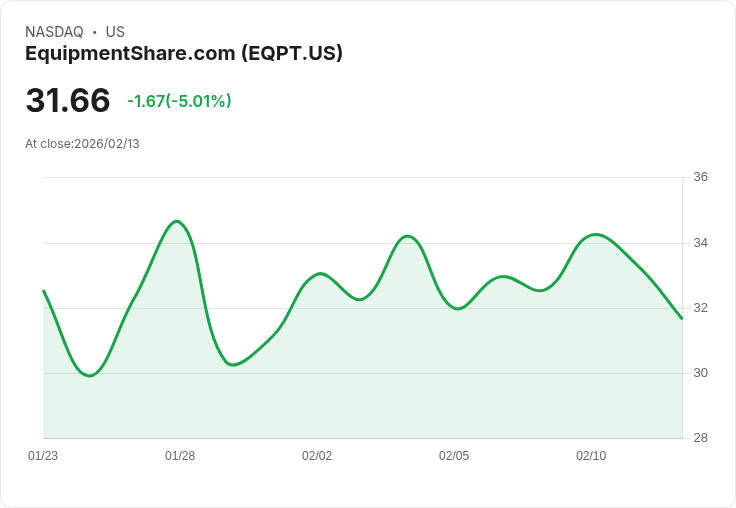736x508 pixels.
Task: Click the At close 2026/02/13 text
Action: pyautogui.click(x=82, y=144)
